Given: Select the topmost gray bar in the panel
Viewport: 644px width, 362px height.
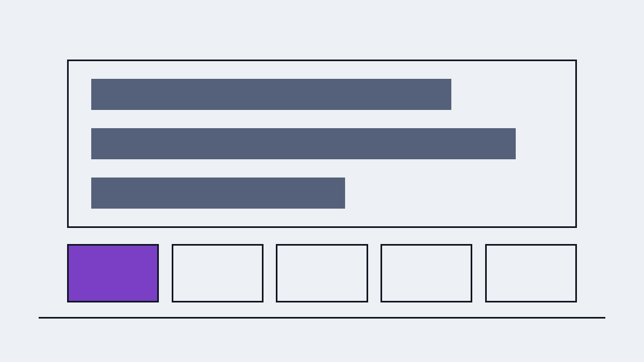Looking at the screenshot, I should coord(271,94).
